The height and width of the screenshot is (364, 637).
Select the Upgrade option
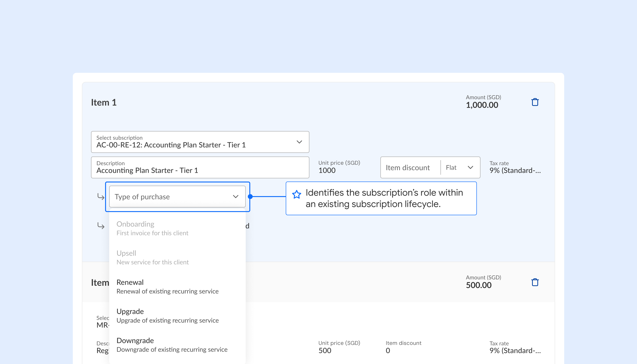click(167, 315)
